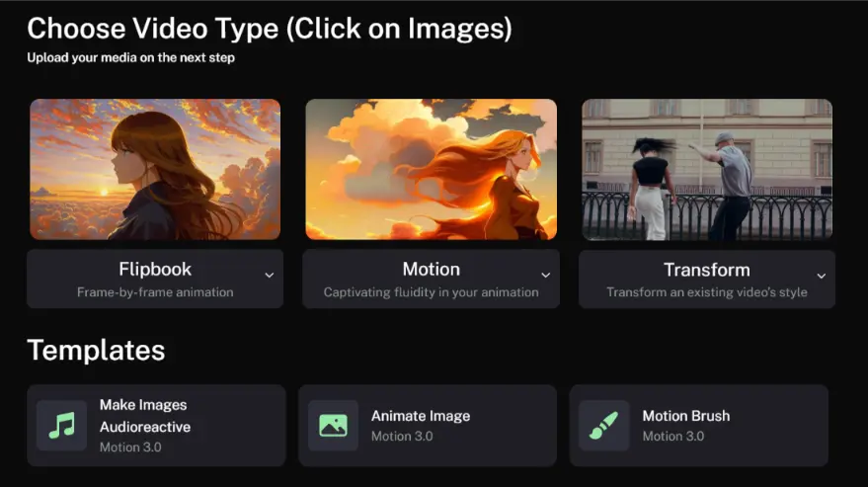This screenshot has width=868, height=487.
Task: Click the Transform title text
Action: coord(706,270)
